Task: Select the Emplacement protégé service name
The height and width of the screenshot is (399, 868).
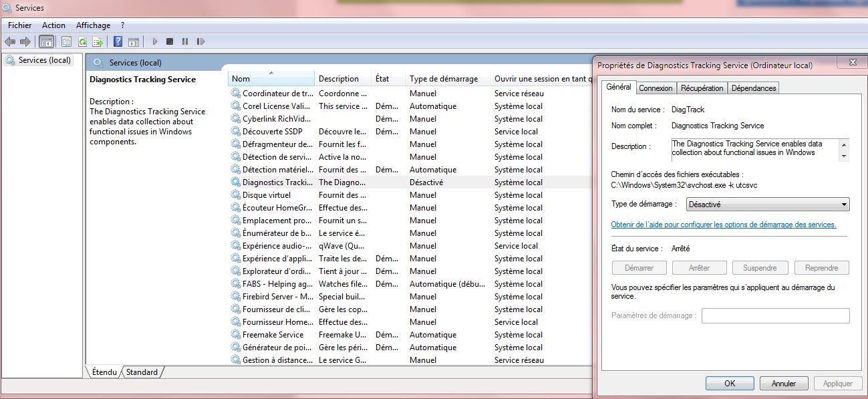Action: (x=277, y=221)
